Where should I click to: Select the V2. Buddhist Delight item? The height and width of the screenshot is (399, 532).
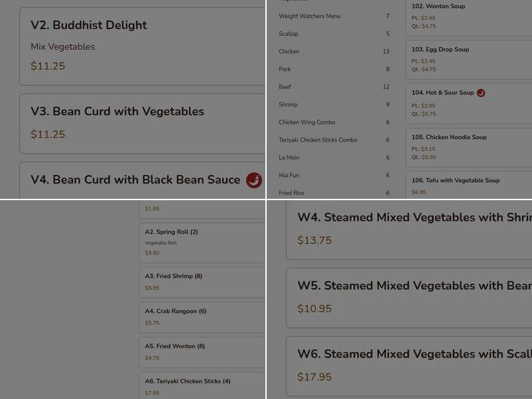click(x=142, y=47)
